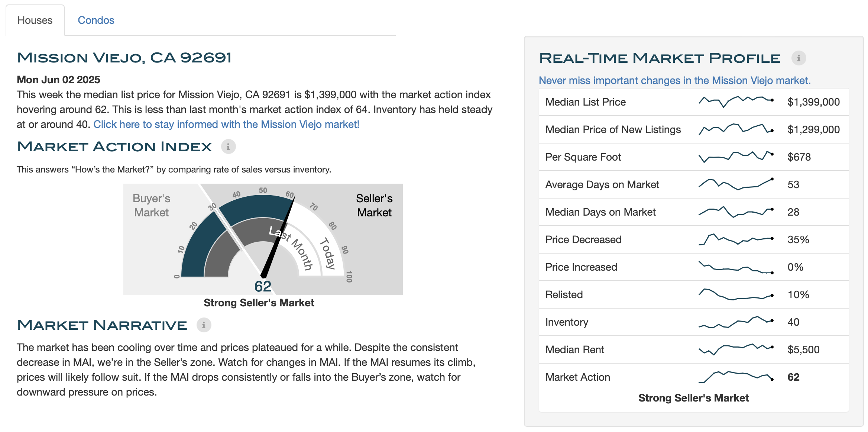
Task: Click the Market Narrative info icon
Action: click(204, 325)
